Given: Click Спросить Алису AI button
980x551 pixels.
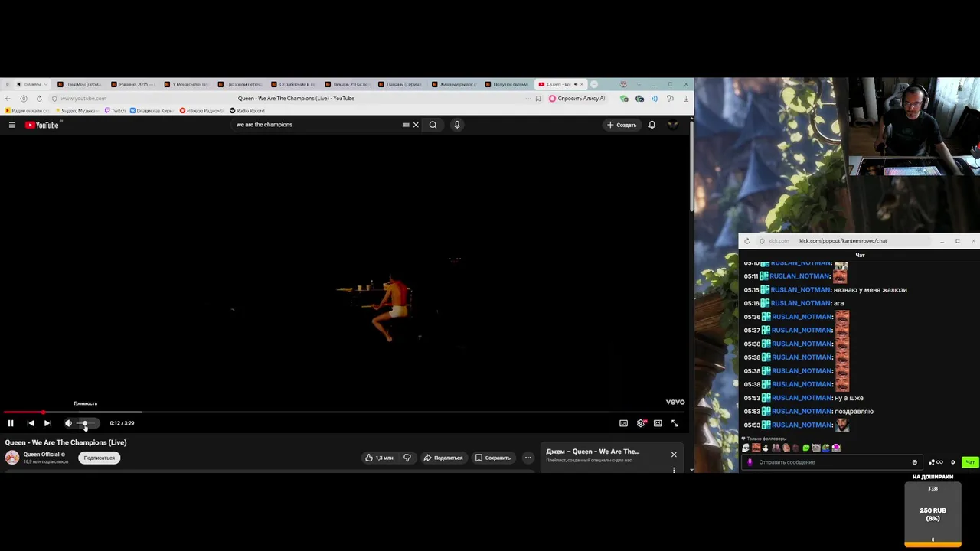Looking at the screenshot, I should (x=577, y=99).
